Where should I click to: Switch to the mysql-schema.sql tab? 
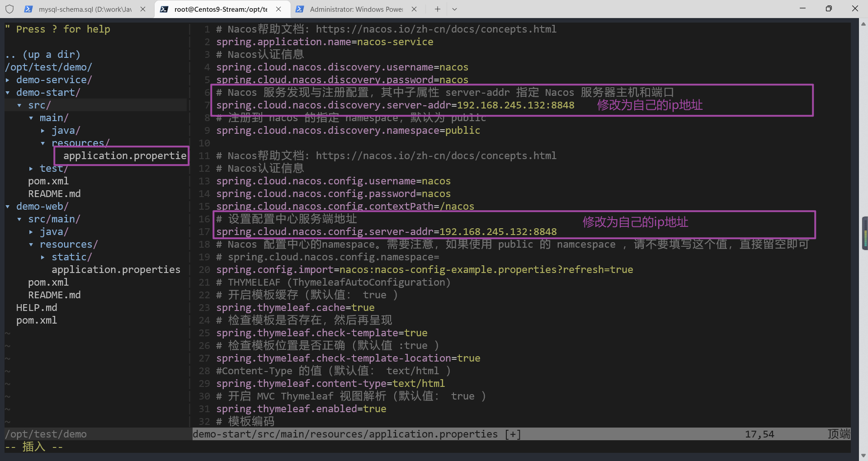(x=85, y=9)
